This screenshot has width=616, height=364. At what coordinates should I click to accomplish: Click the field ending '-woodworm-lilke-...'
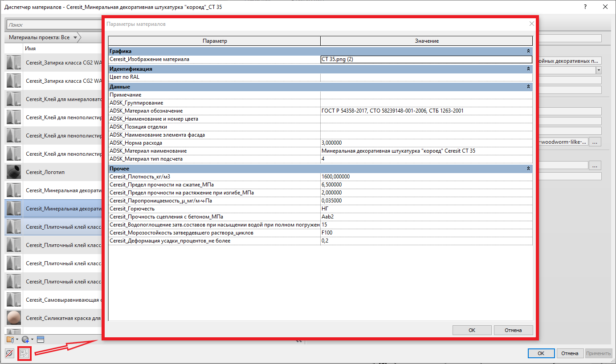563,142
